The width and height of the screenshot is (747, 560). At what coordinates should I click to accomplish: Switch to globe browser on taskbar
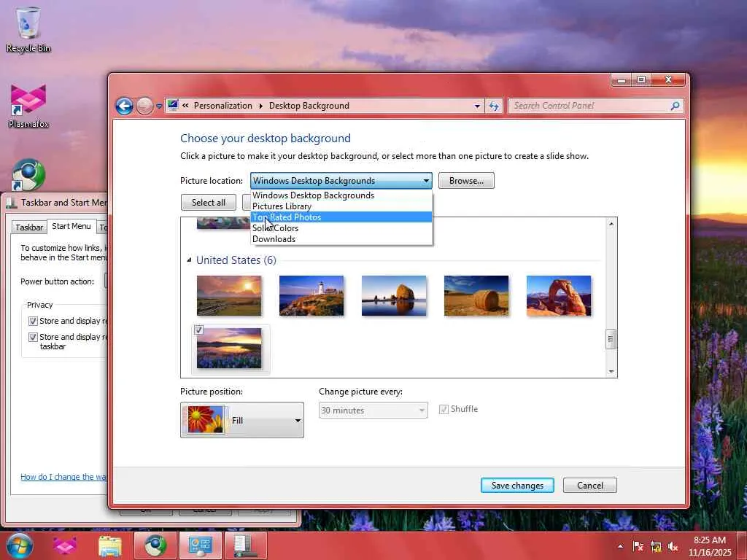[155, 545]
